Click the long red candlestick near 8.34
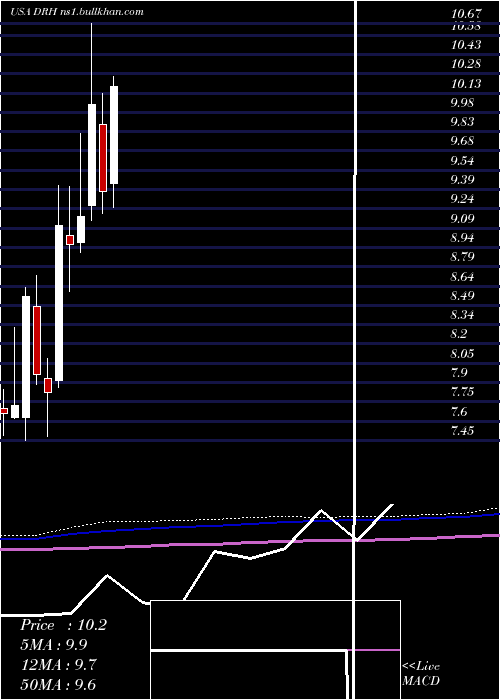Screen dimensions: 500x700 point(37,340)
